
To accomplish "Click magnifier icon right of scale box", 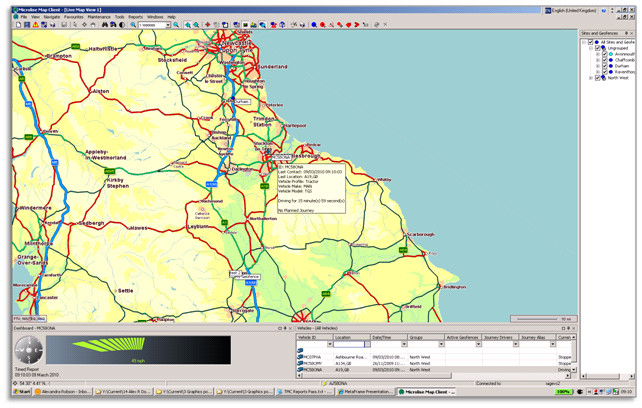I will coord(177,25).
